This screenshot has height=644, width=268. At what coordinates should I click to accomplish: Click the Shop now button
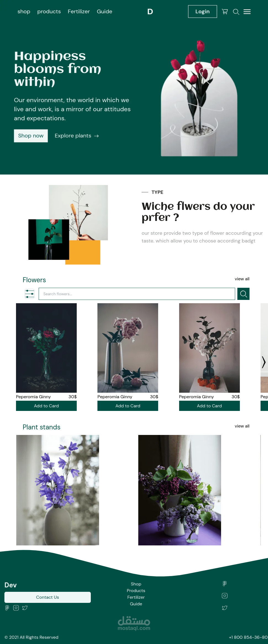[31, 136]
